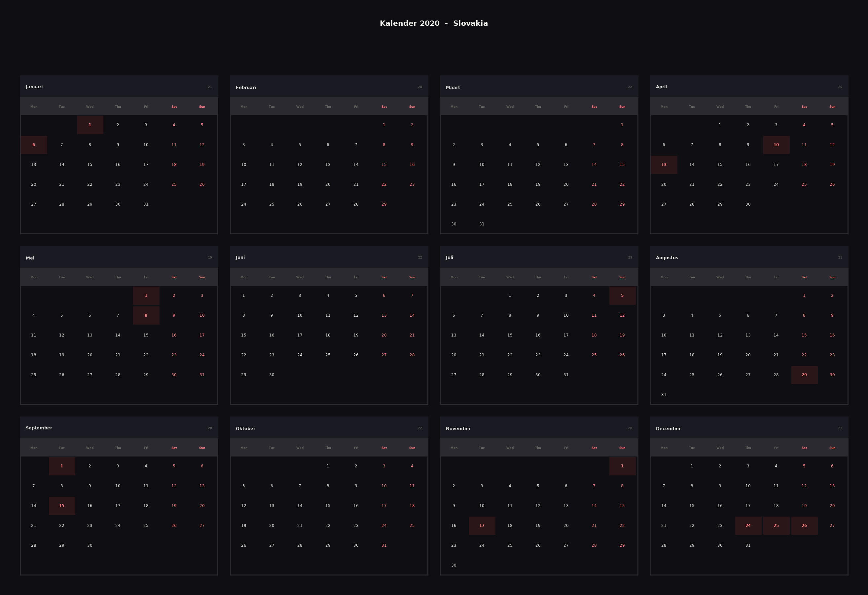
Task: Click the September month header
Action: click(39, 428)
